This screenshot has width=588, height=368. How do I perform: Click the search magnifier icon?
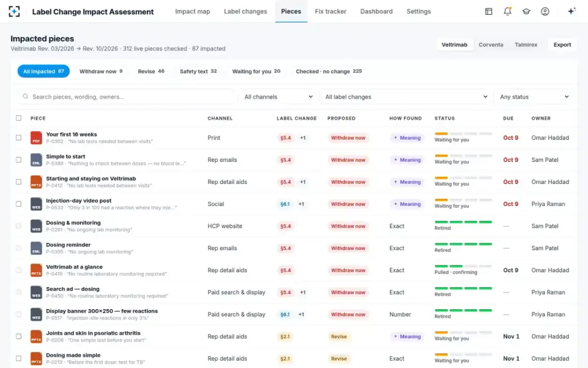(x=25, y=97)
